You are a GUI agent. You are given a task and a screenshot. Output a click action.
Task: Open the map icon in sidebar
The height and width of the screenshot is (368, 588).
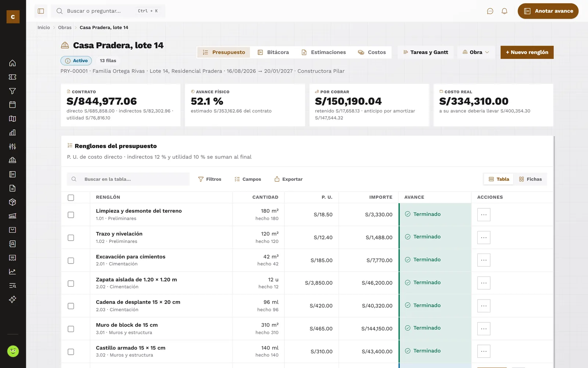coord(12,118)
